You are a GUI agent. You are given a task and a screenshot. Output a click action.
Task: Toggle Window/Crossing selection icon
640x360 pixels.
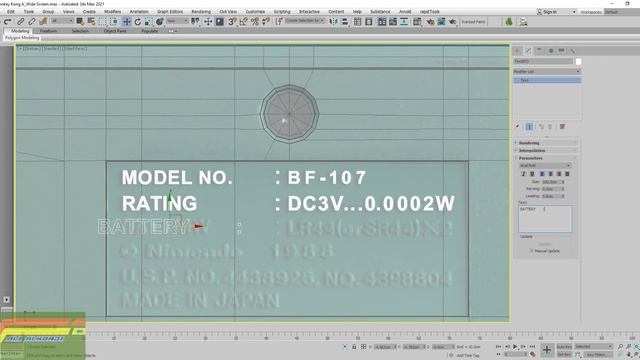114,21
